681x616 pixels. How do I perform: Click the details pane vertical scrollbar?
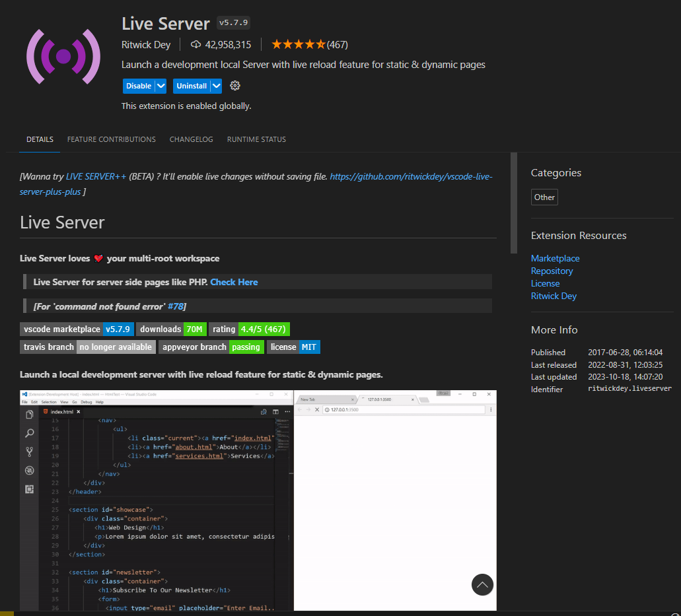pos(513,203)
